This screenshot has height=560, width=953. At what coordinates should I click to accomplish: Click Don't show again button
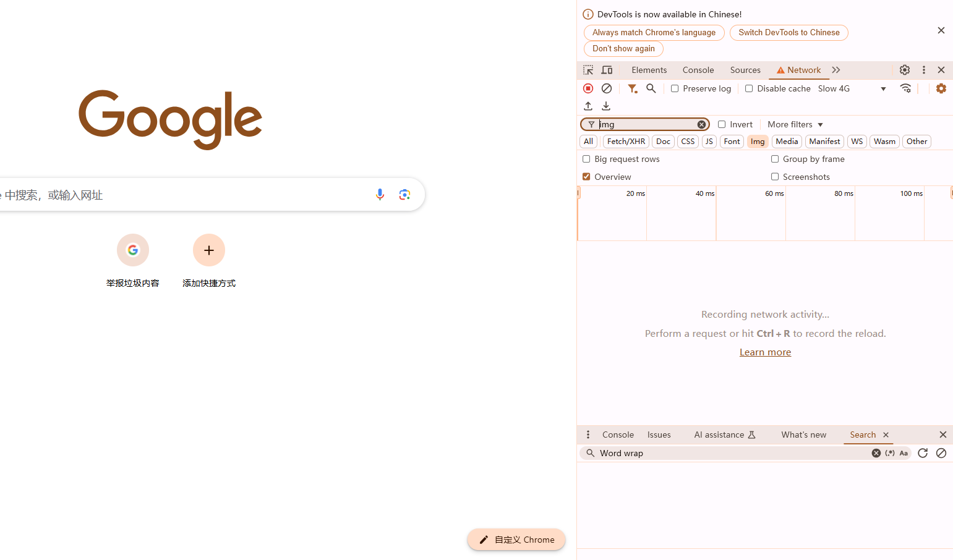[x=623, y=49]
